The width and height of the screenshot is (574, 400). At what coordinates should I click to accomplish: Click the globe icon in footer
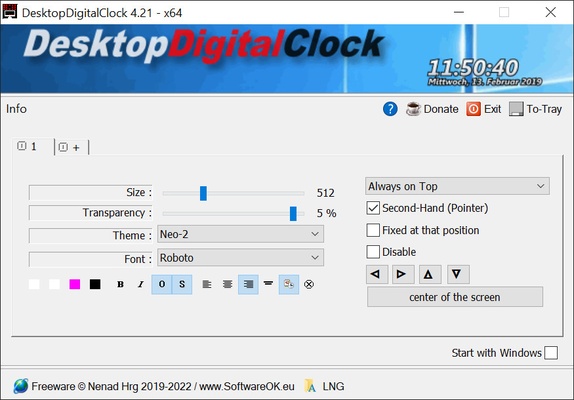point(21,386)
